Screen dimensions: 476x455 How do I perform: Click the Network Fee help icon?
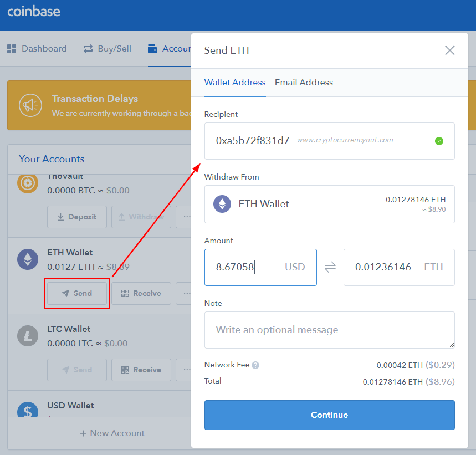[255, 365]
